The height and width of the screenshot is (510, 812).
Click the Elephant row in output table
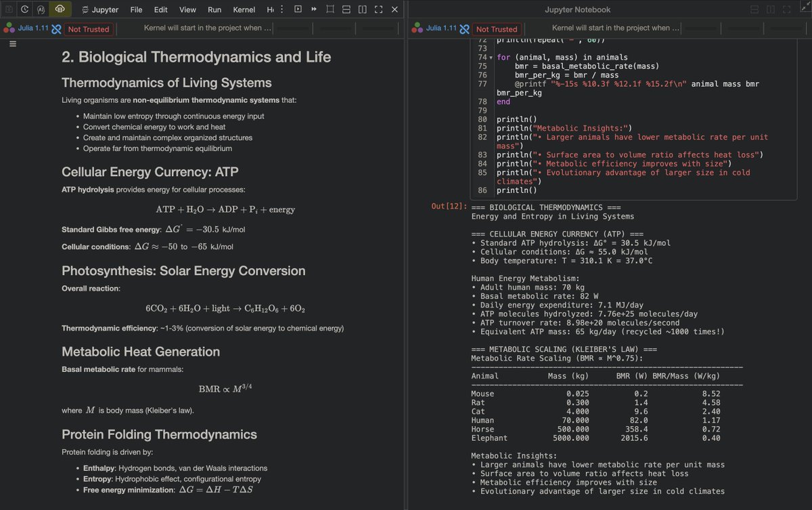point(595,438)
